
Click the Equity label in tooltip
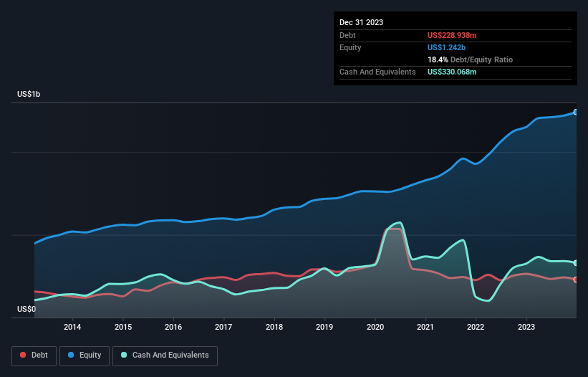tap(350, 47)
